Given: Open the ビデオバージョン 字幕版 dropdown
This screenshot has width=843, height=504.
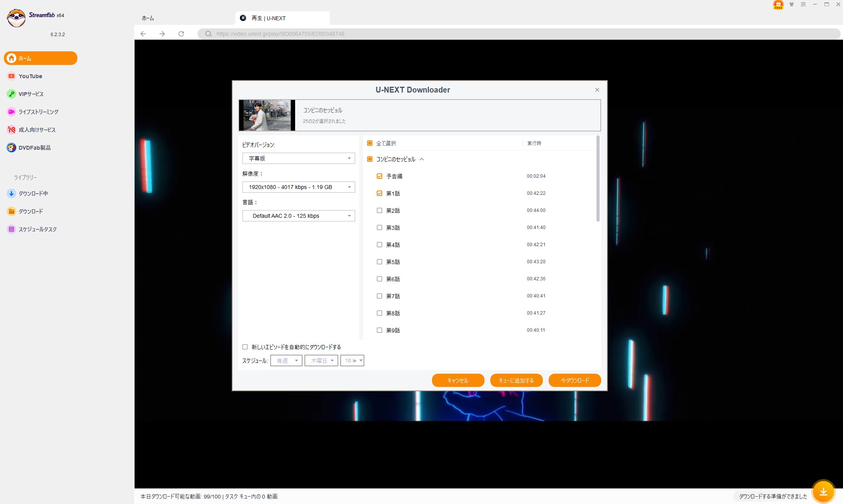Looking at the screenshot, I should click(299, 158).
